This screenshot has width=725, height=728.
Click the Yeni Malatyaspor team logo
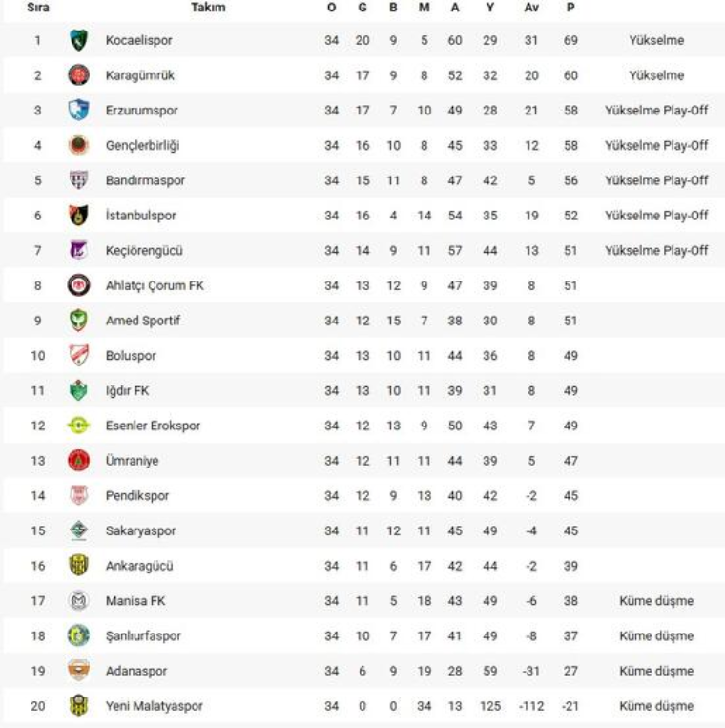point(78,706)
